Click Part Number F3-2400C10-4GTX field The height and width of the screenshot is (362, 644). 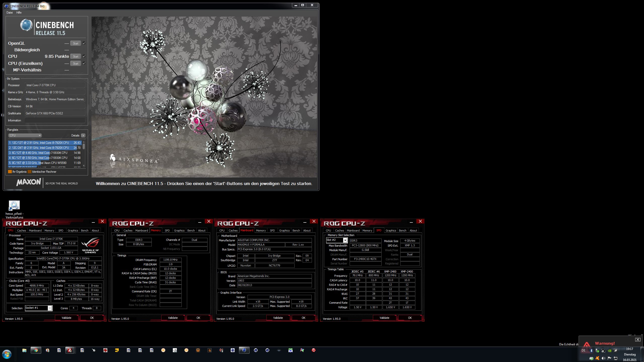(x=365, y=259)
